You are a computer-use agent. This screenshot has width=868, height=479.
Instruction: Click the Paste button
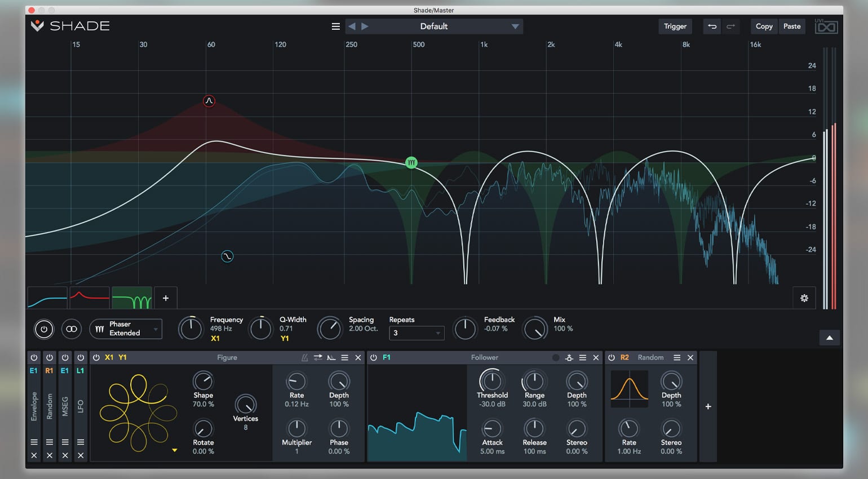[792, 26]
